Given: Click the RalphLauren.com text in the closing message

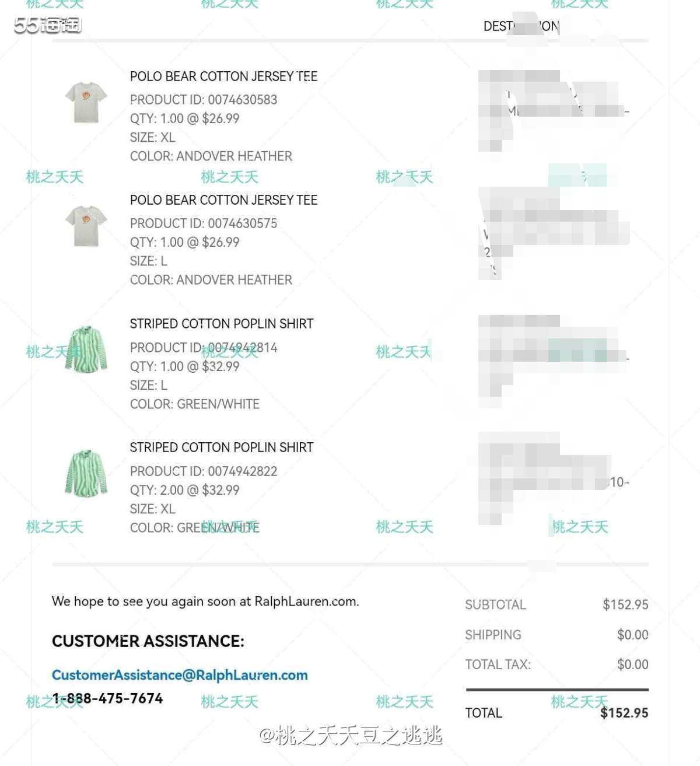Looking at the screenshot, I should click(x=306, y=601).
